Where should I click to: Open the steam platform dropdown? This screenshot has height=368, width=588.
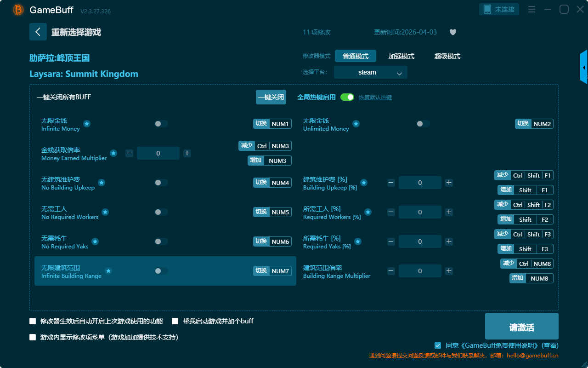point(370,72)
